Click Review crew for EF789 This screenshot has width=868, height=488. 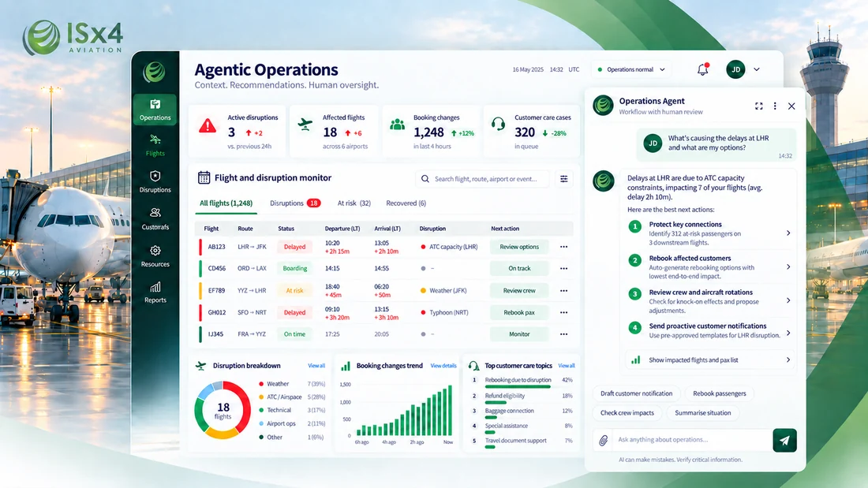(x=519, y=290)
